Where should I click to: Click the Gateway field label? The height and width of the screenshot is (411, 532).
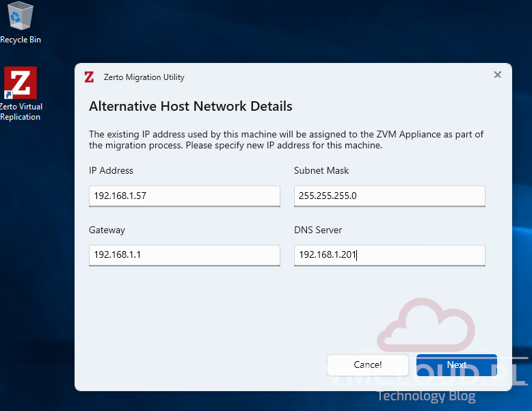pos(107,230)
